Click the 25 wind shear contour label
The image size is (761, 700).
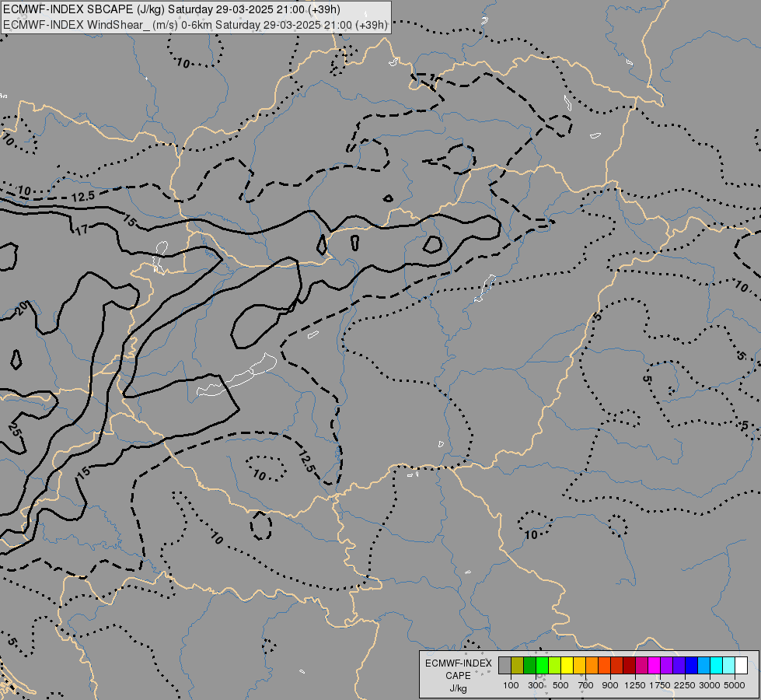tap(16, 429)
